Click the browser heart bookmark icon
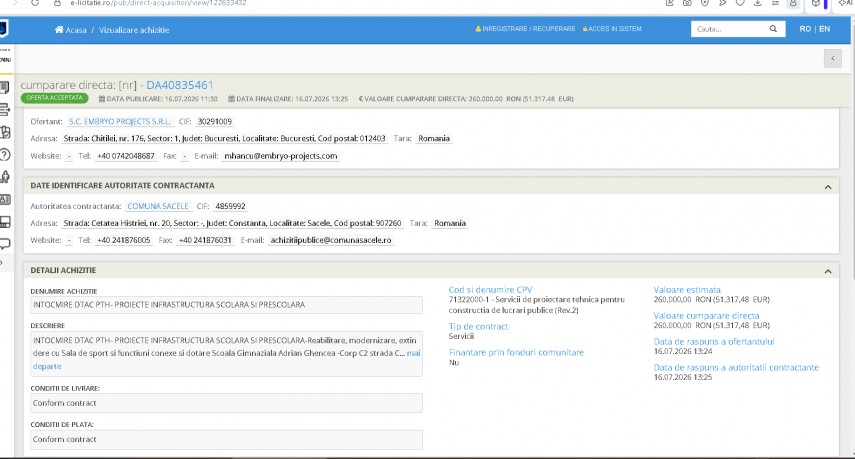 pyautogui.click(x=740, y=3)
